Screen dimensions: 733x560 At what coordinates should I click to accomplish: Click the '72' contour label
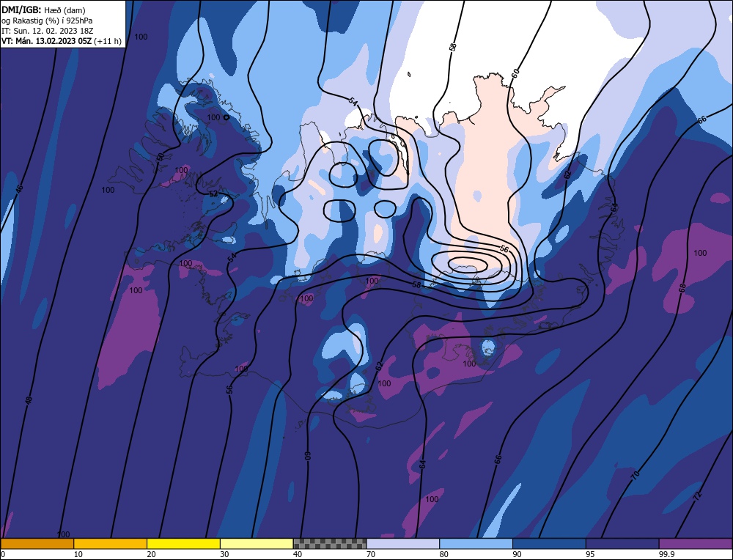pyautogui.click(x=698, y=496)
